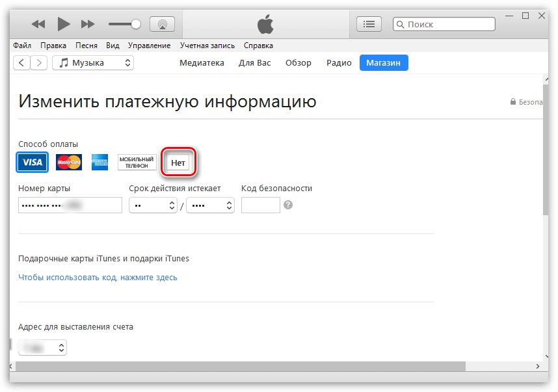This screenshot has height=392, width=558.
Task: Select the 'Нет' payment option
Action: pyautogui.click(x=178, y=162)
